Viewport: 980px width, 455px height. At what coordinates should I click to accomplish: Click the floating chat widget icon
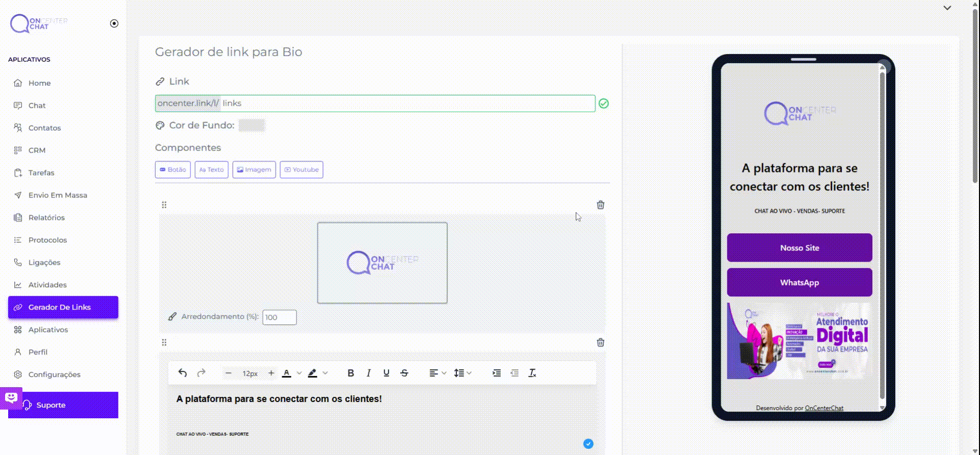pyautogui.click(x=11, y=397)
